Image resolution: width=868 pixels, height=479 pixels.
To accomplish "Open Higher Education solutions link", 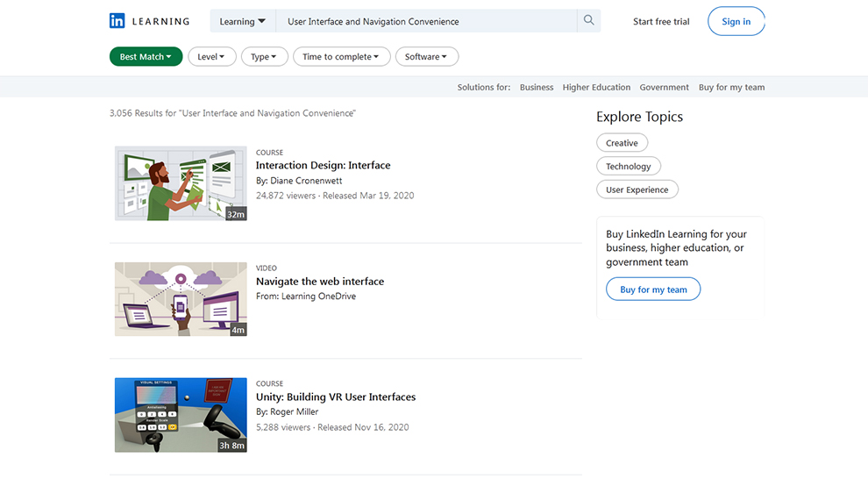I will (596, 88).
